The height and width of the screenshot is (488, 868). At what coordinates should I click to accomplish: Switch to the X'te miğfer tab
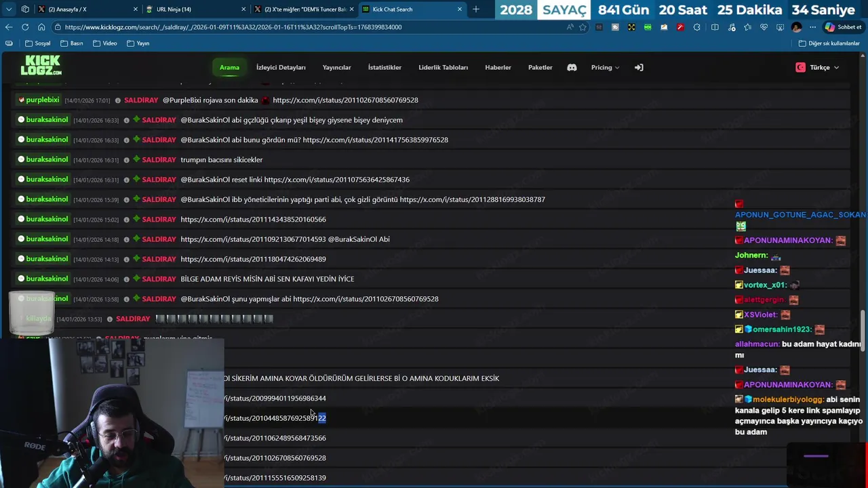coord(304,9)
